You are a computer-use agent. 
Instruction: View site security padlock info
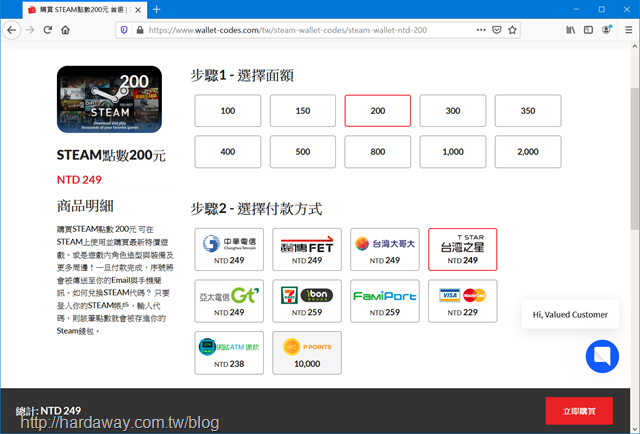click(140, 30)
